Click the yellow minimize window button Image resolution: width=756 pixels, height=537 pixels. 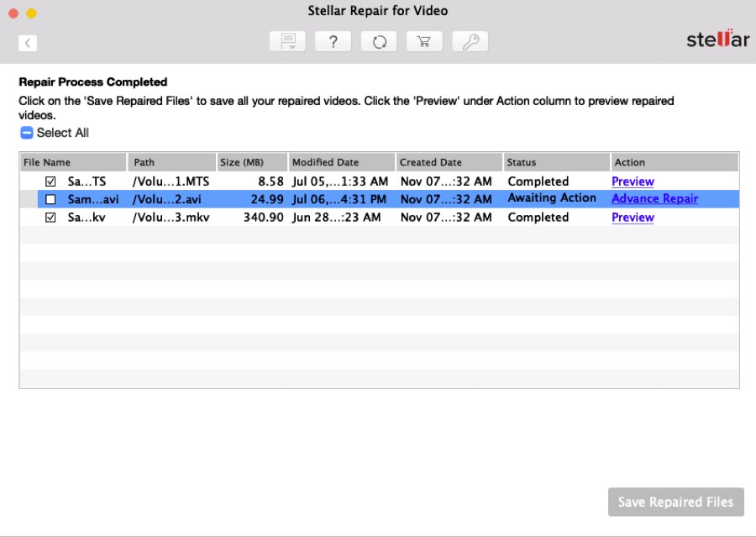[31, 13]
